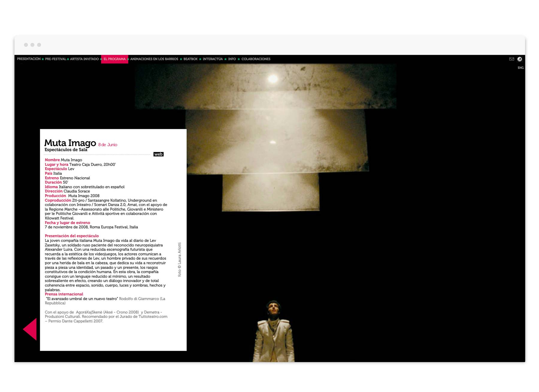Image resolution: width=539 pixels, height=392 pixels.
Task: Open the Presentación menu item
Action: tap(29, 59)
